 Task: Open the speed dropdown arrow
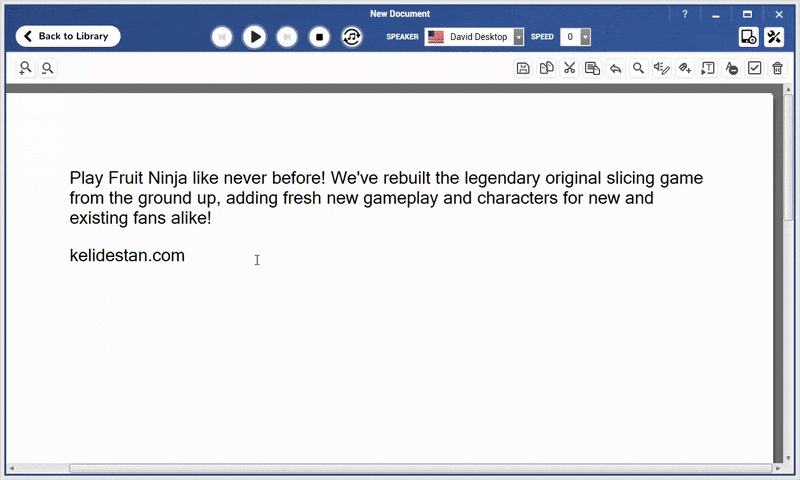(x=586, y=37)
